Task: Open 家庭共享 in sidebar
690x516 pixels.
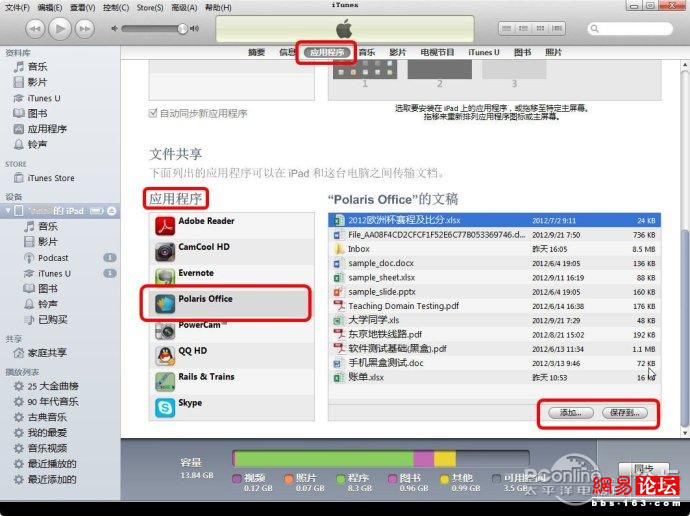Action: (47, 353)
